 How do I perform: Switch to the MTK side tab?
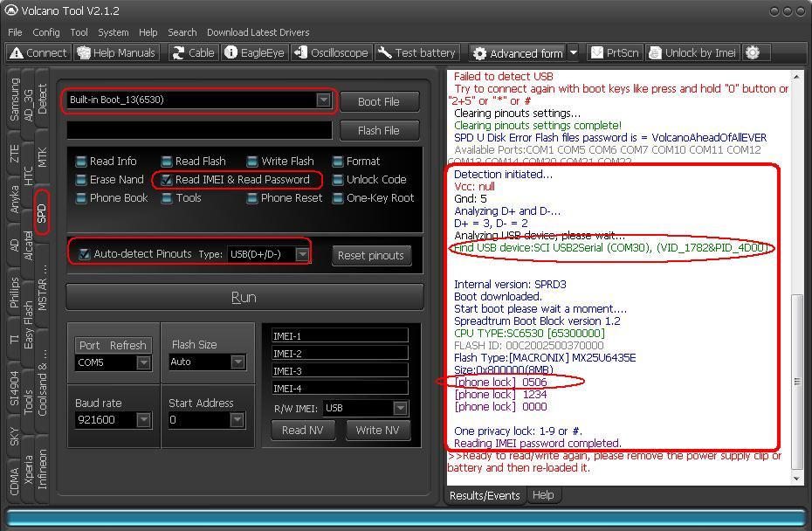tap(43, 158)
